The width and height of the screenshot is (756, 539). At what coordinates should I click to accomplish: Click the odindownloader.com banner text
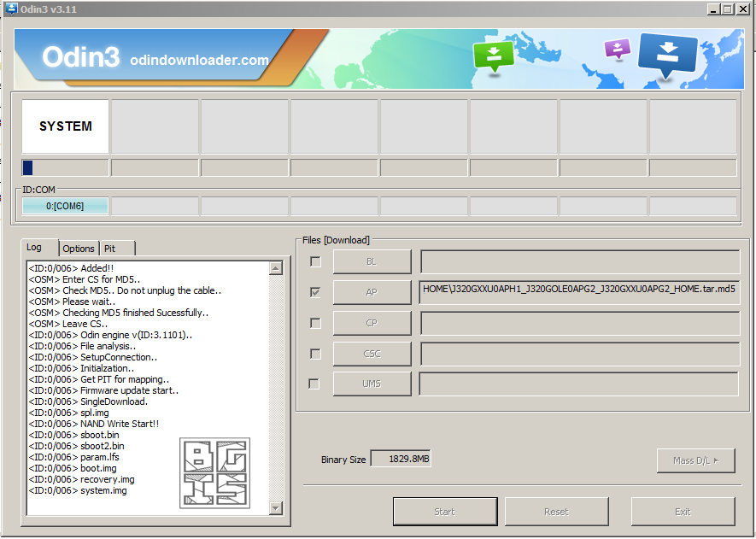(x=199, y=60)
